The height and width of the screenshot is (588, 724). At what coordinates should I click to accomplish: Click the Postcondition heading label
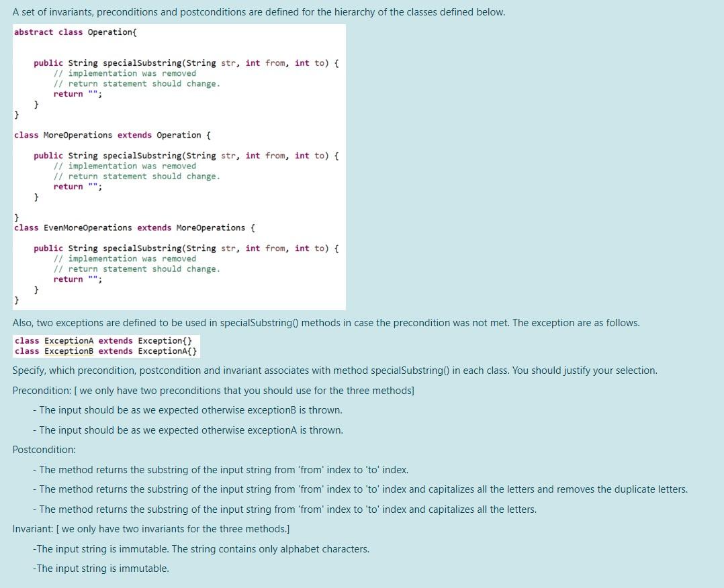[43, 449]
